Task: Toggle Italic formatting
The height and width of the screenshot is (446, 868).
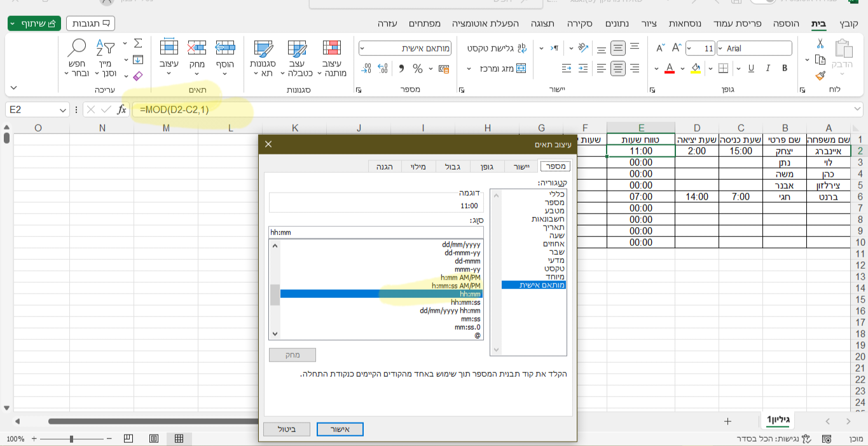Action: [x=768, y=69]
